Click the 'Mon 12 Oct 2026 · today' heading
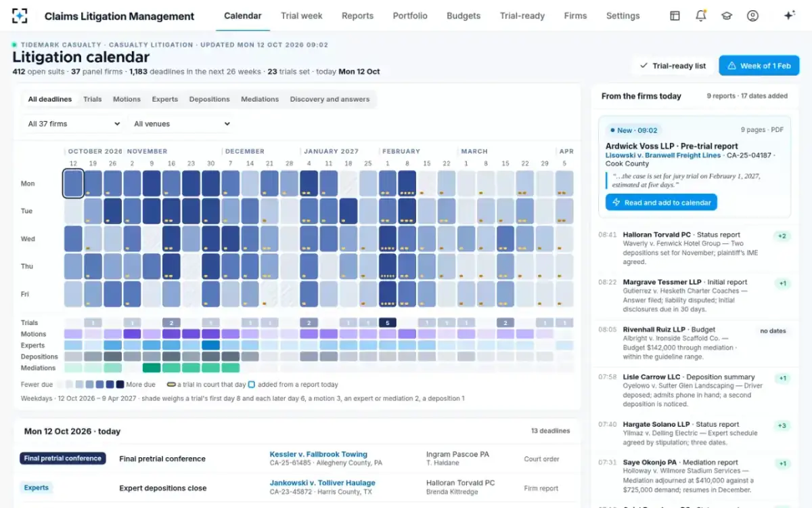Image resolution: width=812 pixels, height=508 pixels. click(72, 431)
